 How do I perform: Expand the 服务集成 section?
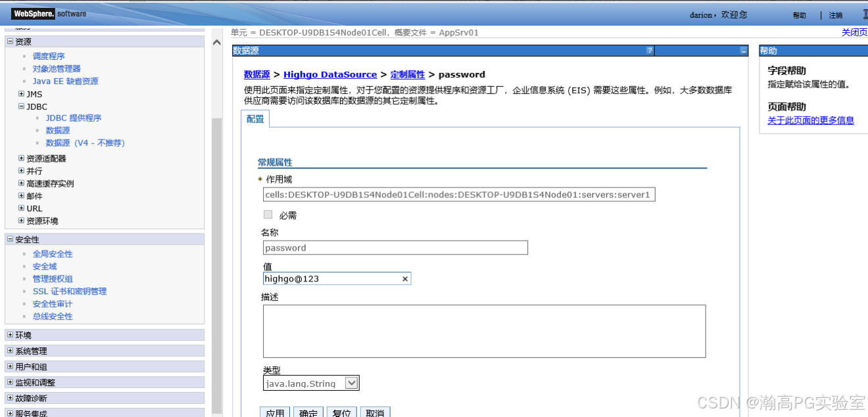click(10, 413)
